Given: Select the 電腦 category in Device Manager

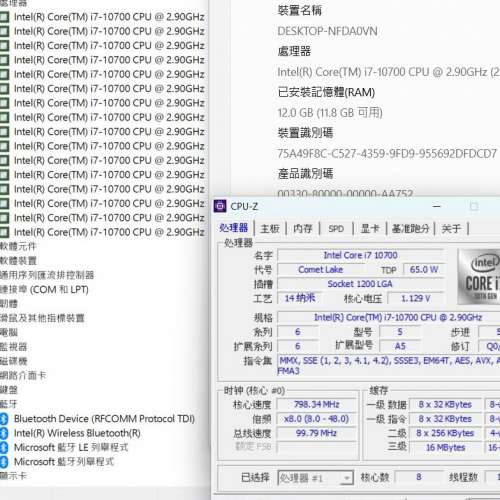Looking at the screenshot, I should coord(9,332).
